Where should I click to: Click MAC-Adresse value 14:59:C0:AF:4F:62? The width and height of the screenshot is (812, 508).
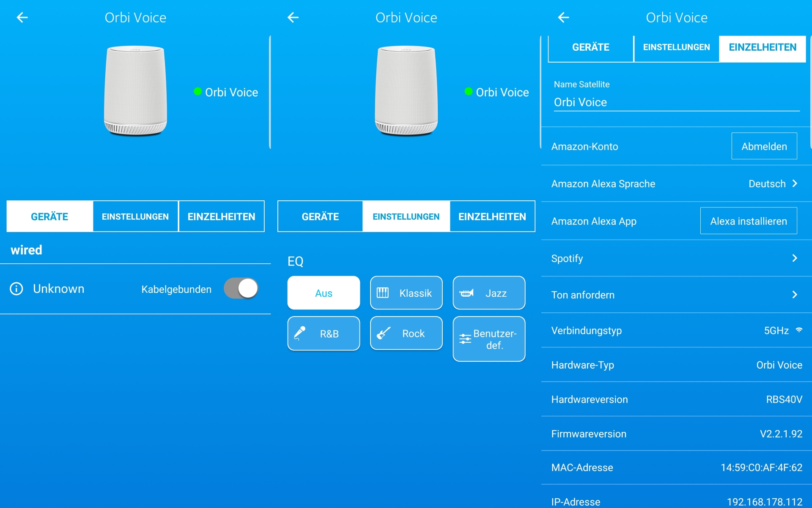tap(761, 467)
